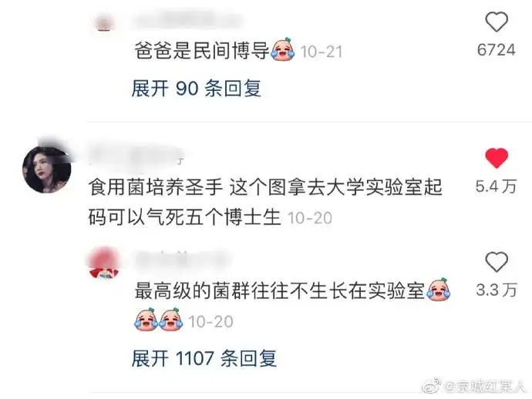Like the reply with 3.3万 likes
The height and width of the screenshot is (399, 532).
pyautogui.click(x=497, y=262)
